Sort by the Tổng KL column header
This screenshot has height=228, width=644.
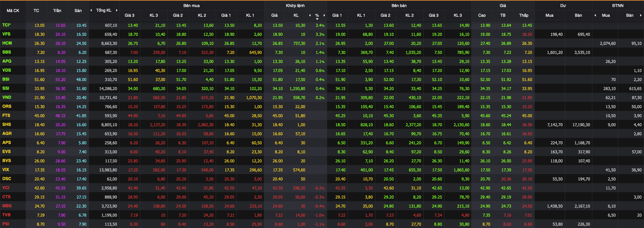pos(104,10)
